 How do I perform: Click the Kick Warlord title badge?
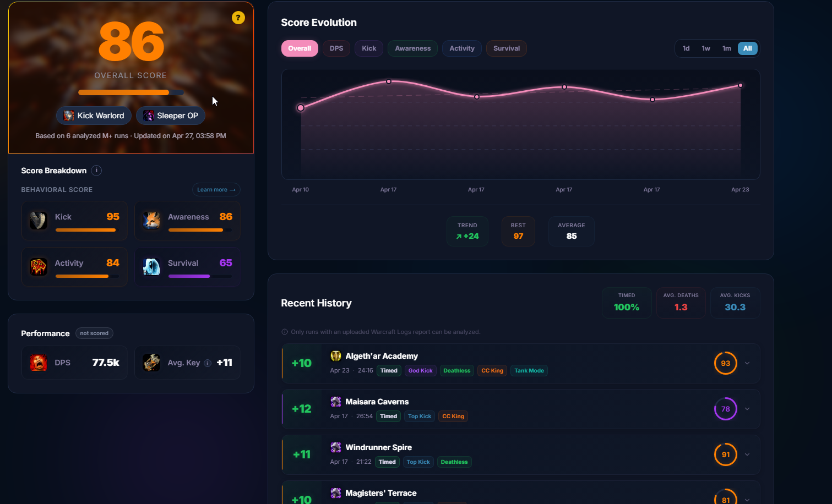click(x=94, y=116)
